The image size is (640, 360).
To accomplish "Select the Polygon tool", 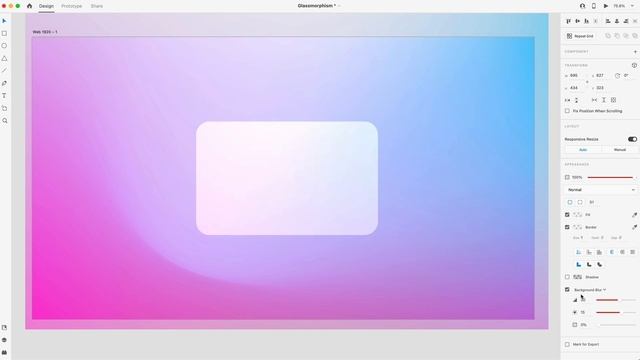I will click(x=4, y=58).
